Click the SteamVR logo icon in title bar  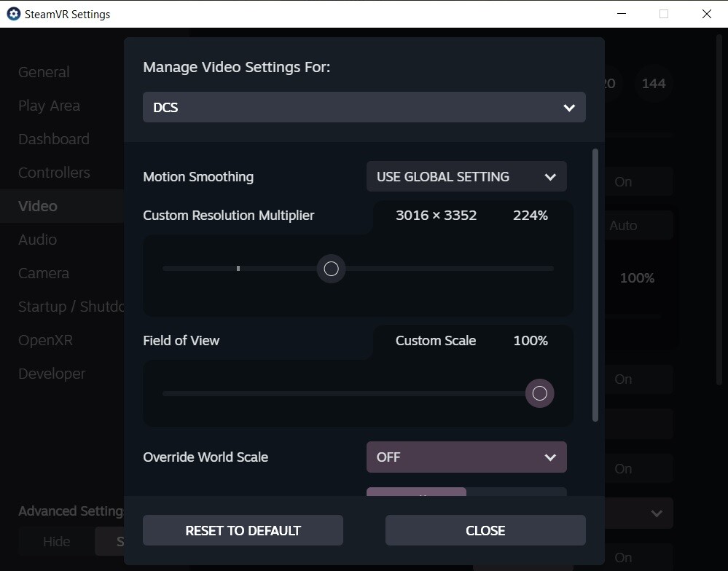pyautogui.click(x=13, y=14)
